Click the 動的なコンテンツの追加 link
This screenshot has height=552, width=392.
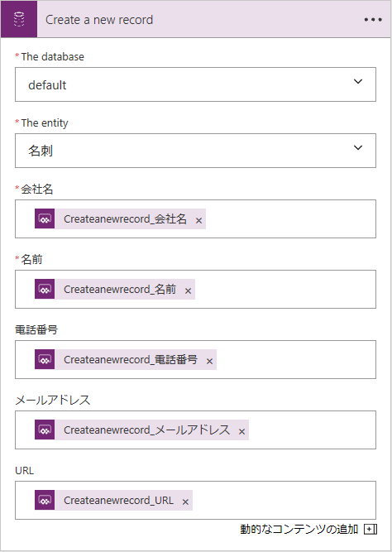pos(299,529)
